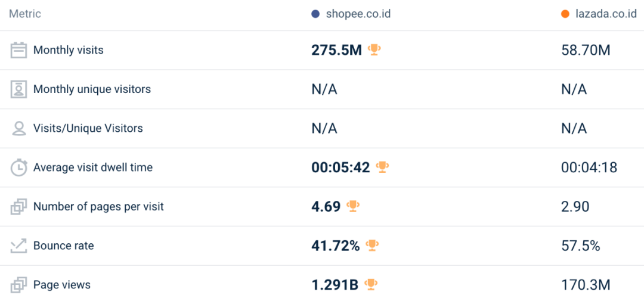Select the shopee.co.id column header

358,14
